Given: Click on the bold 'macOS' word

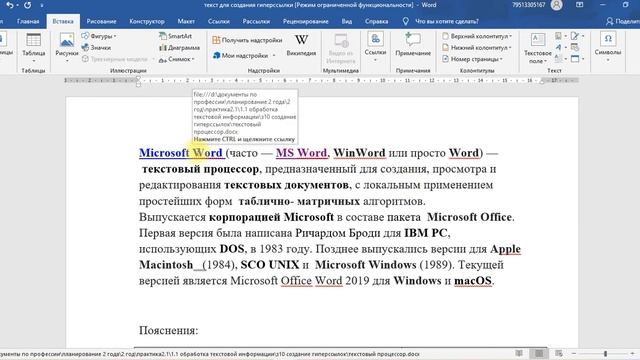Looking at the screenshot, I should coord(473,281).
